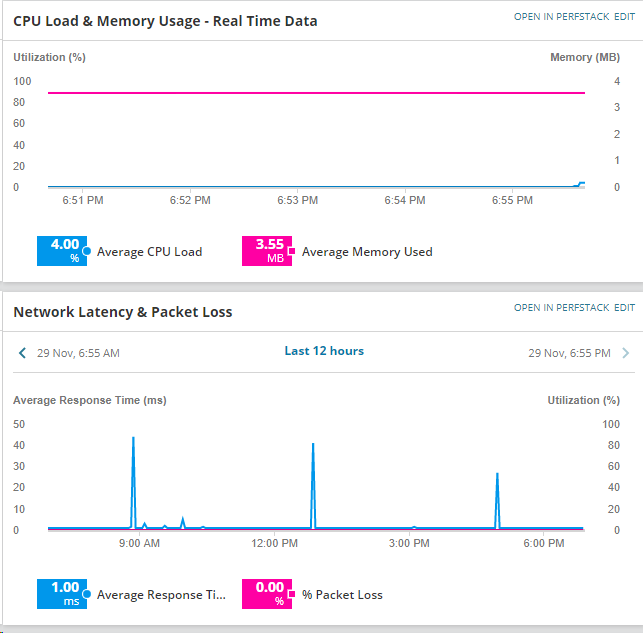Viewport: 643px width, 633px height.
Task: Go to previous time period with left chevron
Action: click(x=23, y=353)
